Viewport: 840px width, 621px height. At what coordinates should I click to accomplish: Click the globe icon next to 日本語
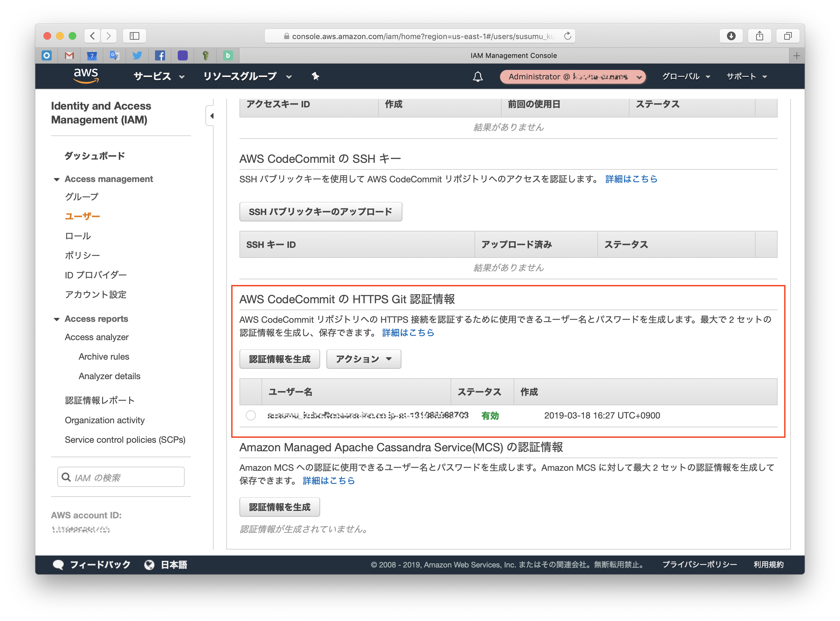point(149,564)
